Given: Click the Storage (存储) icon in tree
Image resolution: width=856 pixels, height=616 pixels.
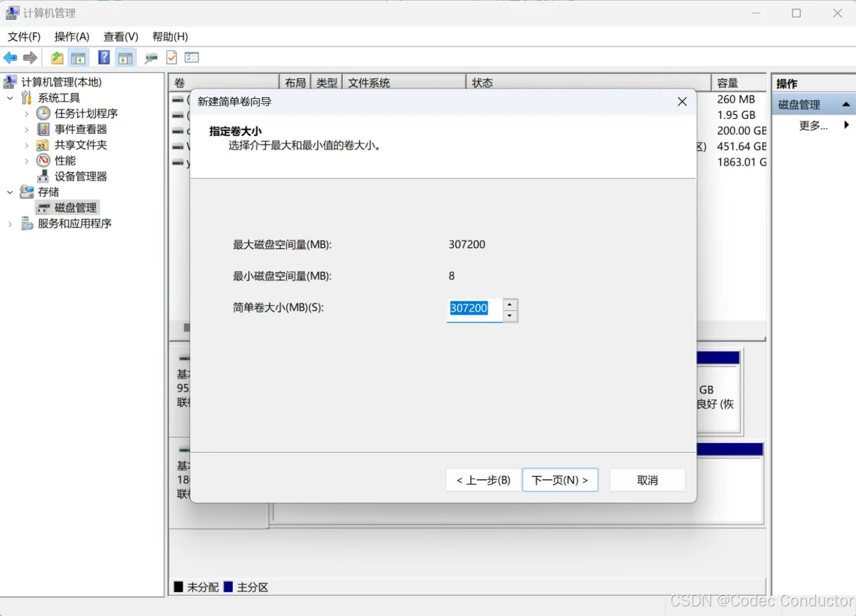Looking at the screenshot, I should (26, 192).
